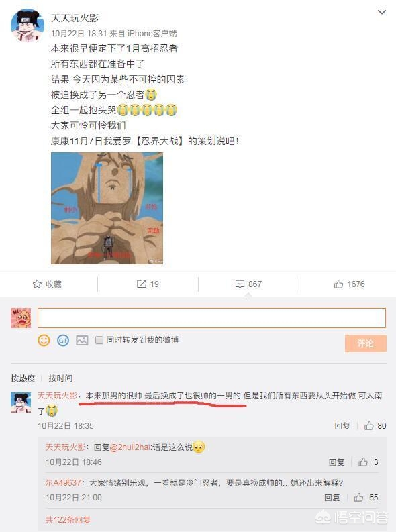Click 回复 on the 18:35 comment

pos(342,425)
